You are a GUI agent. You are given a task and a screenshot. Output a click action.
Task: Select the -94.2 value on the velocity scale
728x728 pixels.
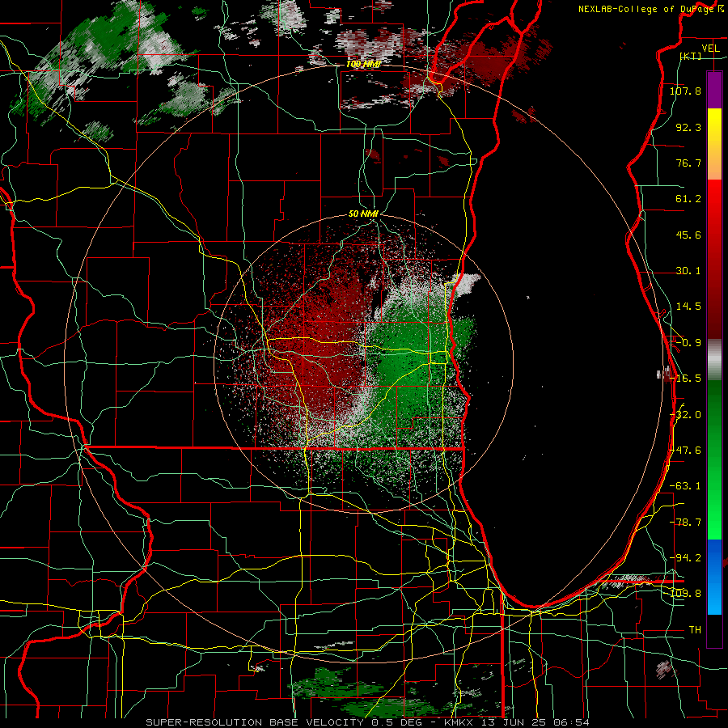(685, 558)
